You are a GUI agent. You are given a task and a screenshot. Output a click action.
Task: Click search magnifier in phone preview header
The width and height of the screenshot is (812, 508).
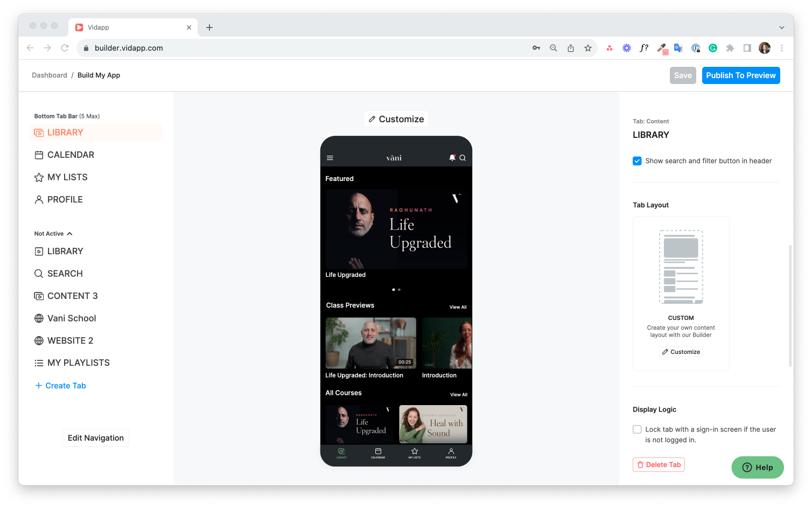(x=463, y=158)
